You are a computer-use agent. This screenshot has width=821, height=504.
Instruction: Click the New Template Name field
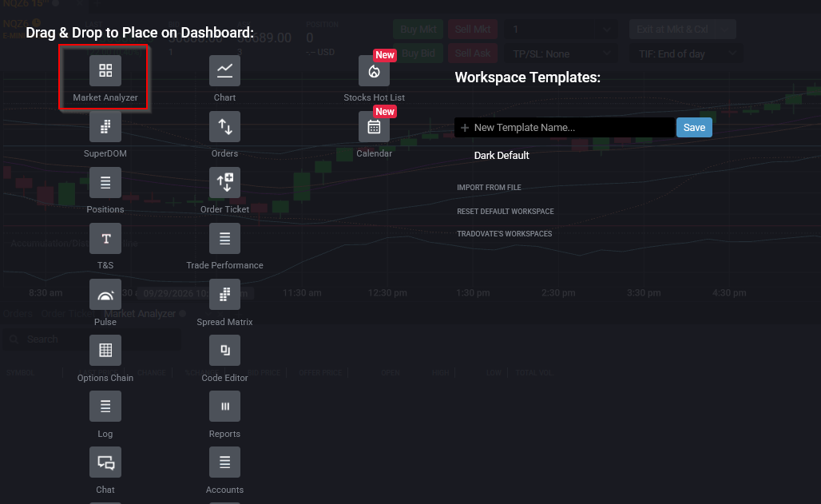565,127
